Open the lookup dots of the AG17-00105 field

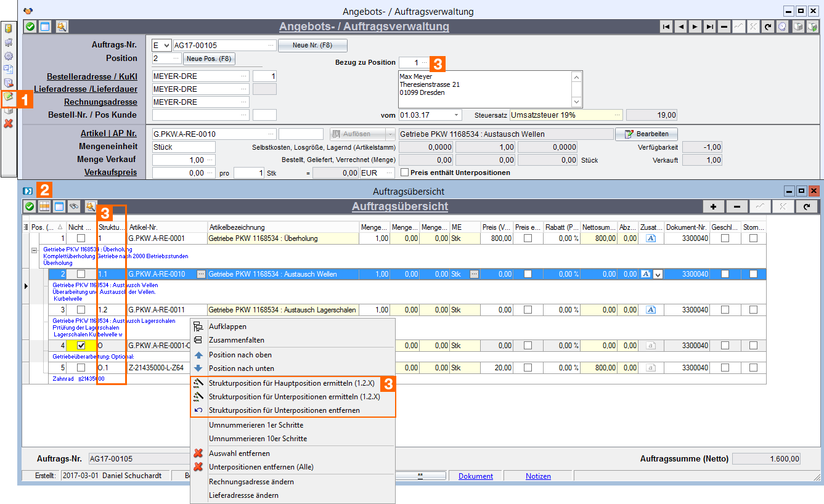271,45
